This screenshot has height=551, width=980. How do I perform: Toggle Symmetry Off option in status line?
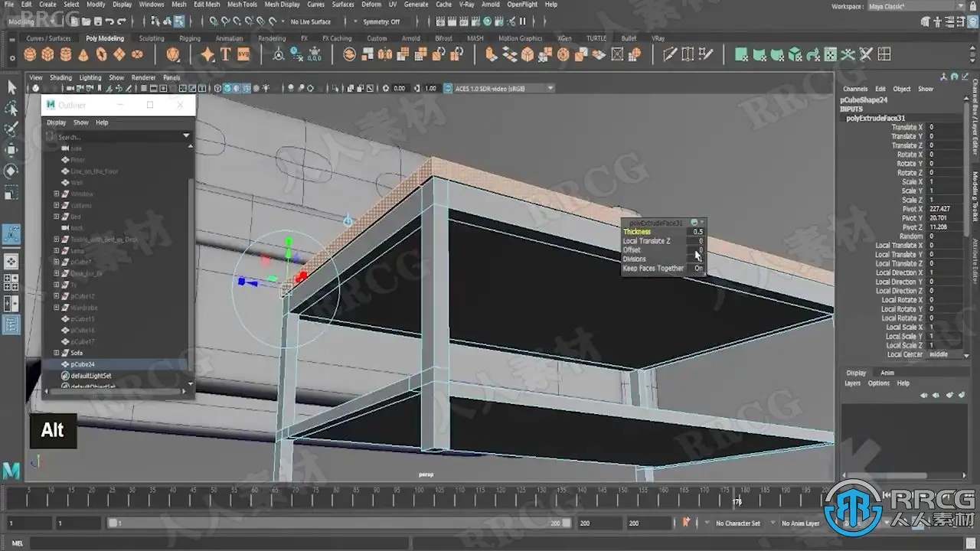pyautogui.click(x=381, y=21)
